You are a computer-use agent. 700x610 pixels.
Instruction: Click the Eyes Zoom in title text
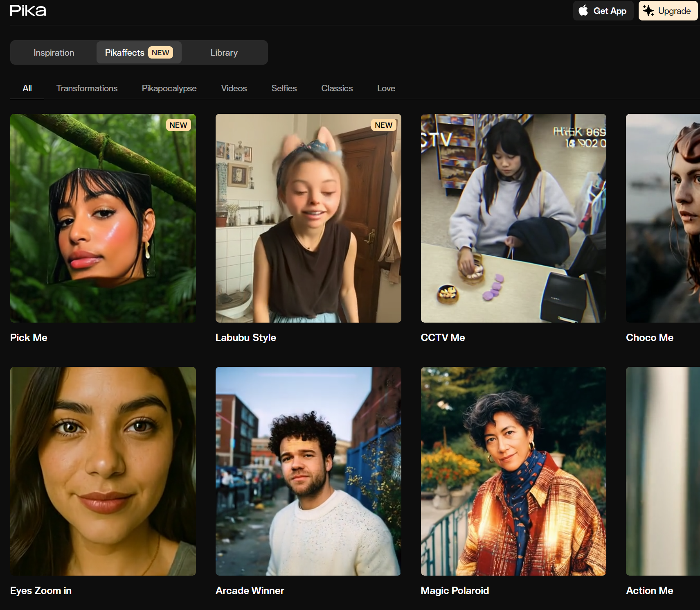click(x=41, y=590)
